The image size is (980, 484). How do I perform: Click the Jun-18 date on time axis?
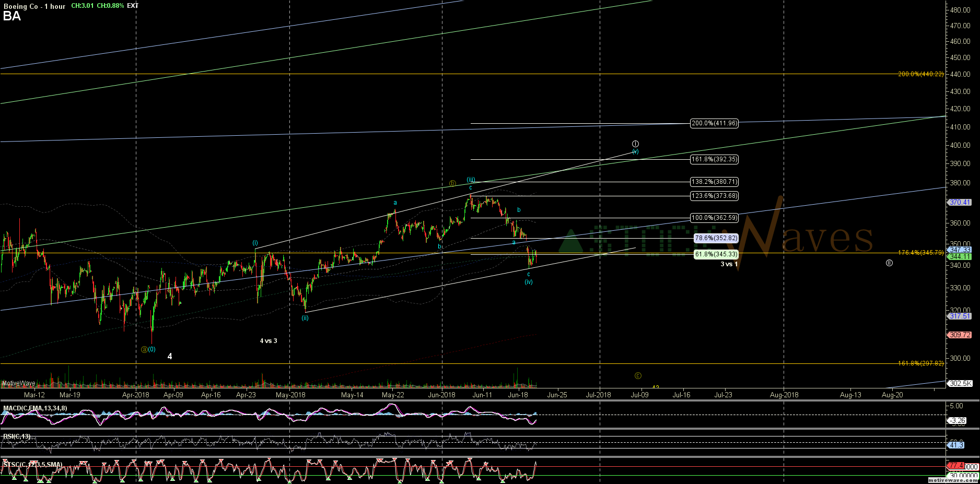518,395
